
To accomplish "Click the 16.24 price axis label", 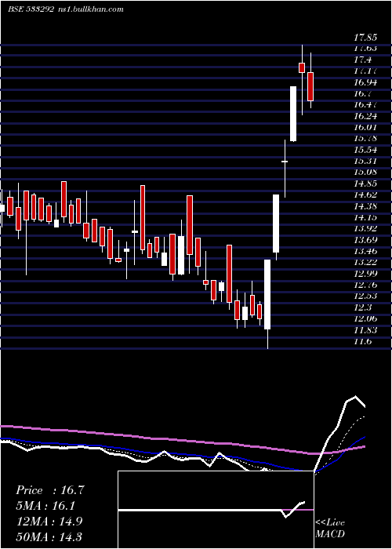I will [x=365, y=117].
